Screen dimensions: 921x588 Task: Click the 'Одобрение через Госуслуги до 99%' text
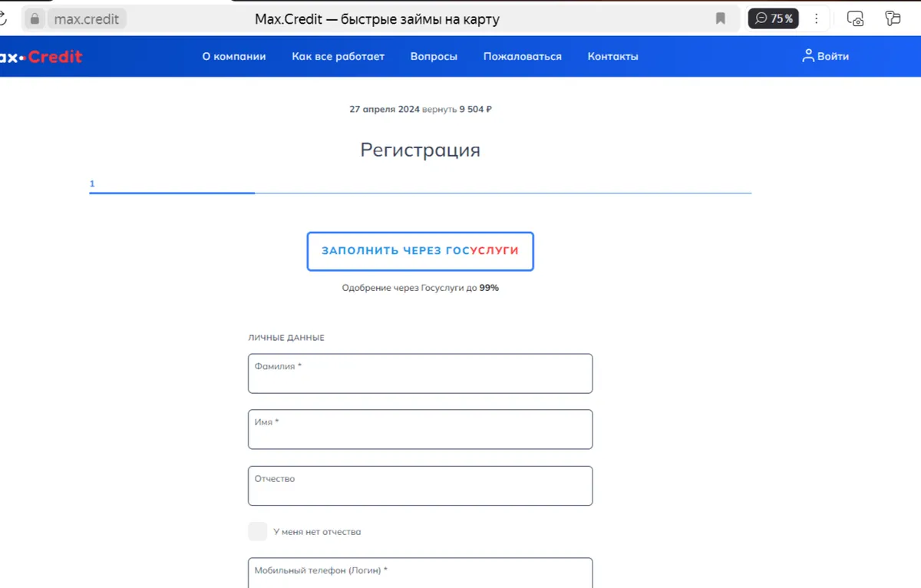(421, 288)
